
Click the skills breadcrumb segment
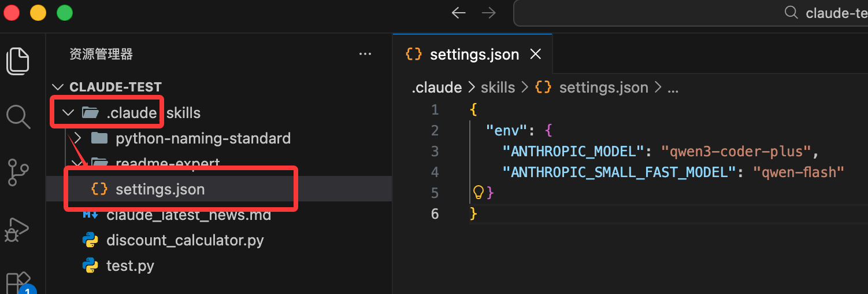498,87
